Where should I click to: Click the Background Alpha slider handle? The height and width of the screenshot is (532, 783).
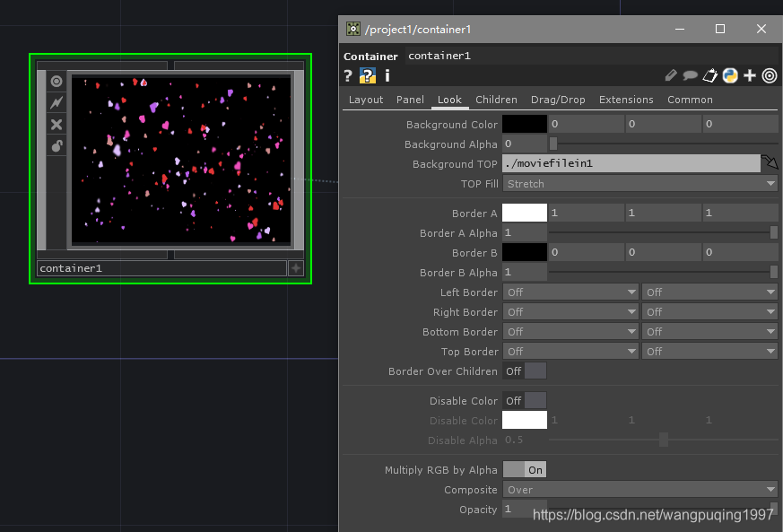click(553, 144)
